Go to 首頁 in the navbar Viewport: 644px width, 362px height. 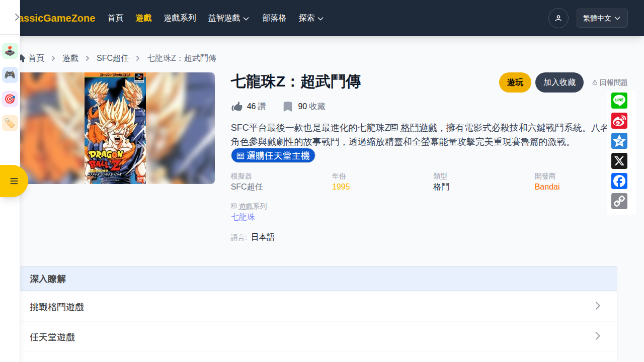116,18
